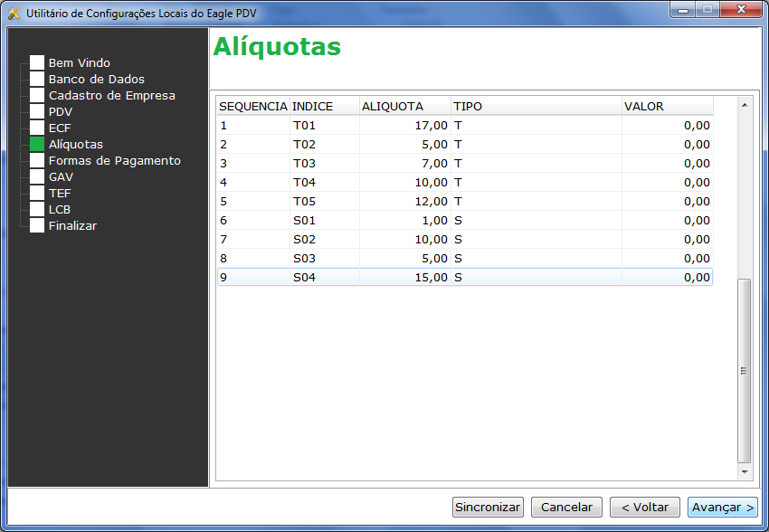Select the Formas de Pagamento step checkbox
The height and width of the screenshot is (532, 769).
37,160
